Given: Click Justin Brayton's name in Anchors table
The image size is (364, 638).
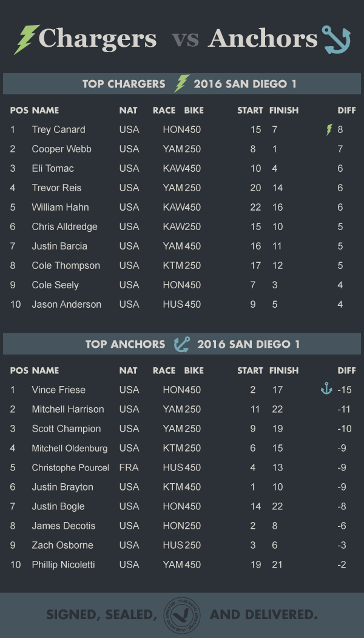Looking at the screenshot, I should point(62,487).
